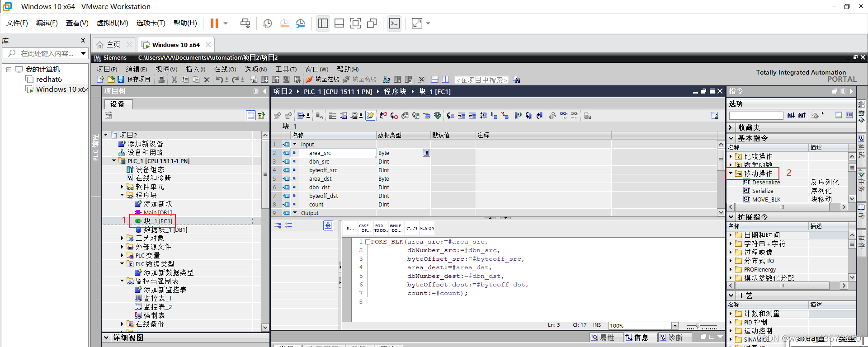Click the indent text icon in editor toolbar
This screenshot has width=868, height=347.
[x=461, y=116]
